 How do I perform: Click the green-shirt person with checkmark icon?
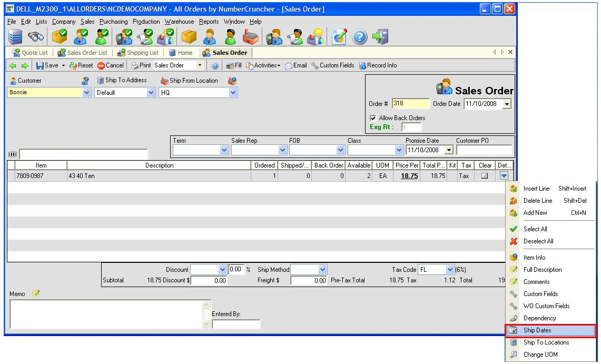(102, 37)
